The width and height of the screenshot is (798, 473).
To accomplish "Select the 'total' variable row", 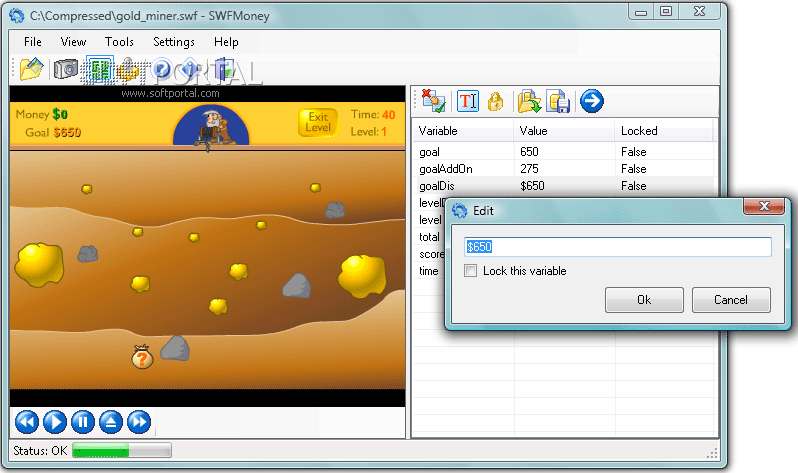I will coord(429,237).
